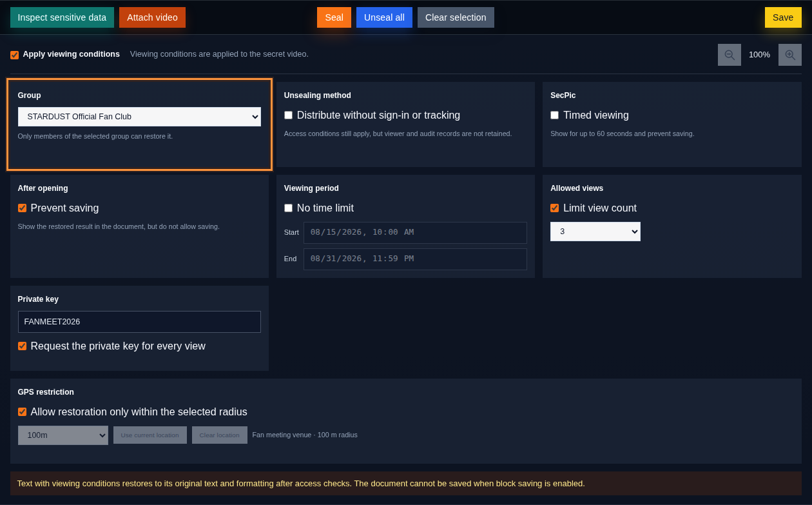Click the orange Seal button
Image resolution: width=812 pixels, height=505 pixels.
334,17
